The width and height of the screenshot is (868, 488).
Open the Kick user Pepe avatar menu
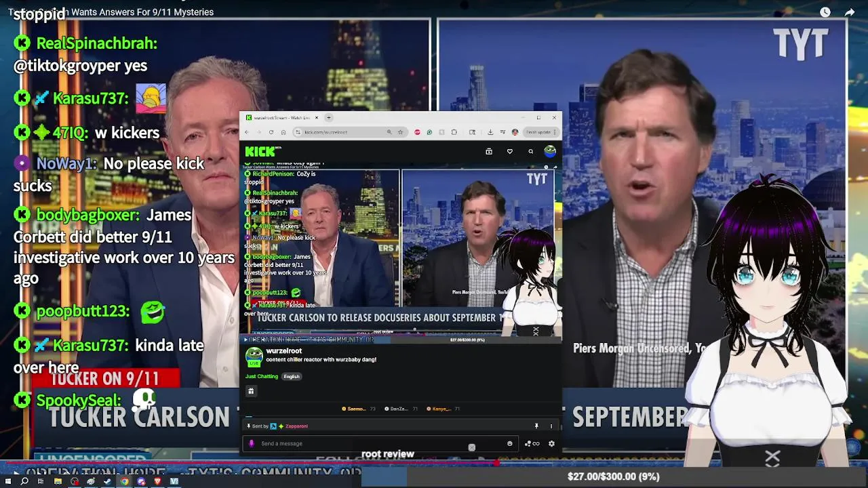(x=550, y=151)
